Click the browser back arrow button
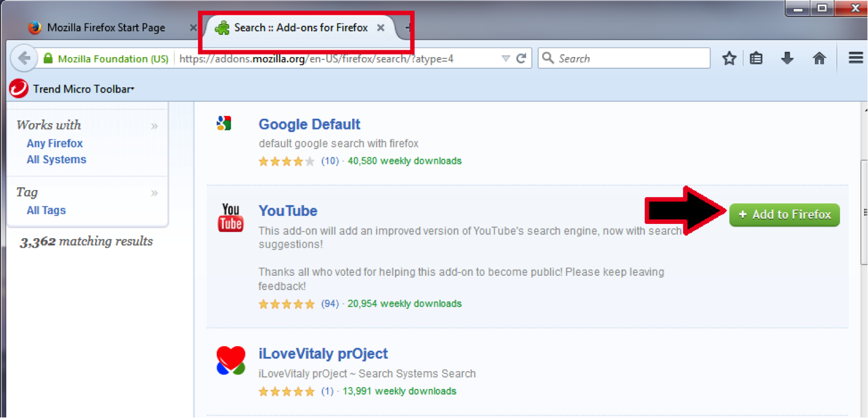 click(x=23, y=58)
